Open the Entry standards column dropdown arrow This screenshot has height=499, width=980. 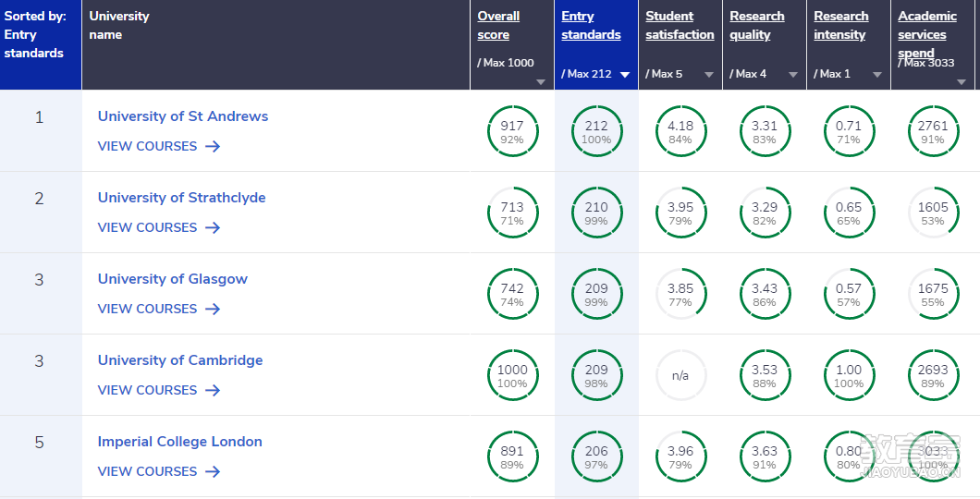pos(624,74)
